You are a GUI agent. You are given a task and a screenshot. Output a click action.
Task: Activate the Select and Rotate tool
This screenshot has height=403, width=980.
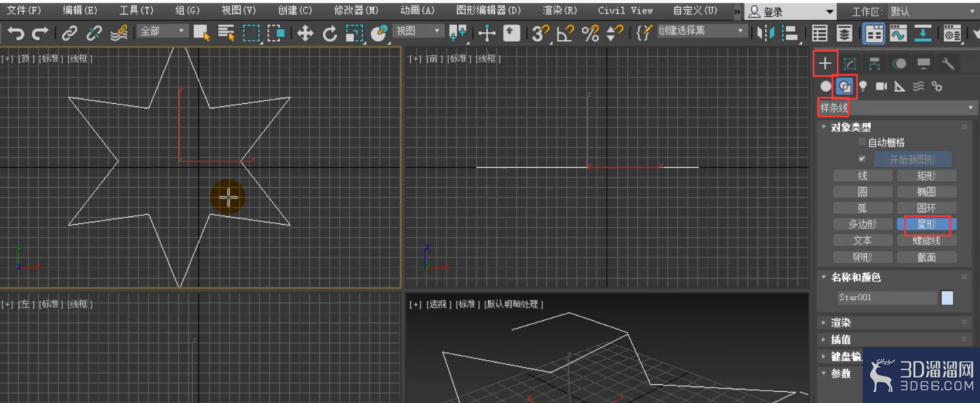click(x=330, y=33)
